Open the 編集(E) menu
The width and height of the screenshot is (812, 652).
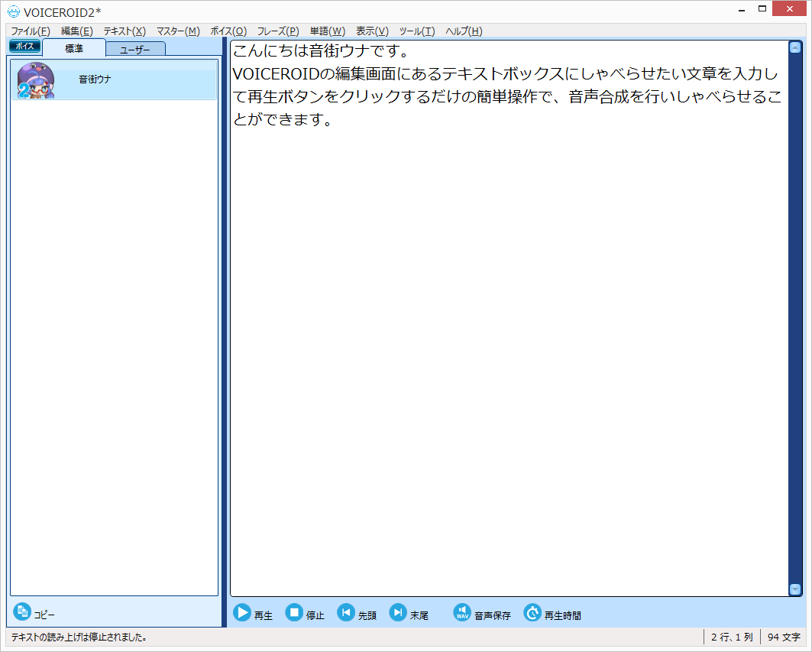click(76, 31)
